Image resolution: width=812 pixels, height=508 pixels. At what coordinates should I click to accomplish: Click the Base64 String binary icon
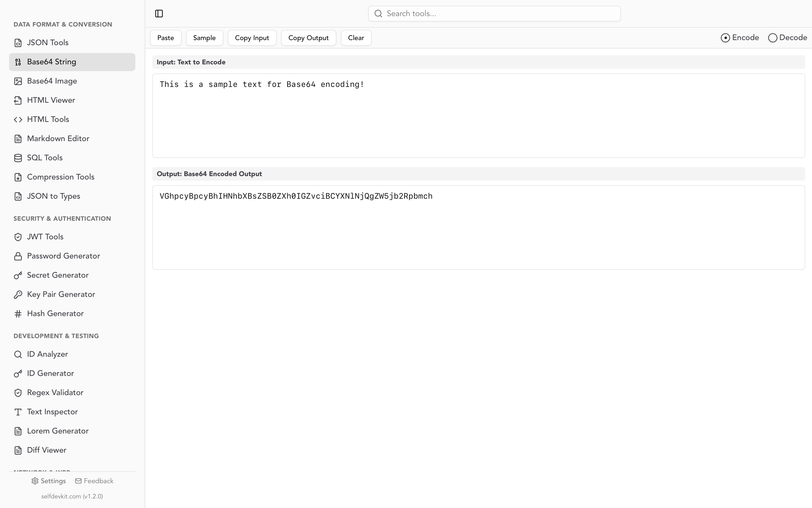click(18, 62)
